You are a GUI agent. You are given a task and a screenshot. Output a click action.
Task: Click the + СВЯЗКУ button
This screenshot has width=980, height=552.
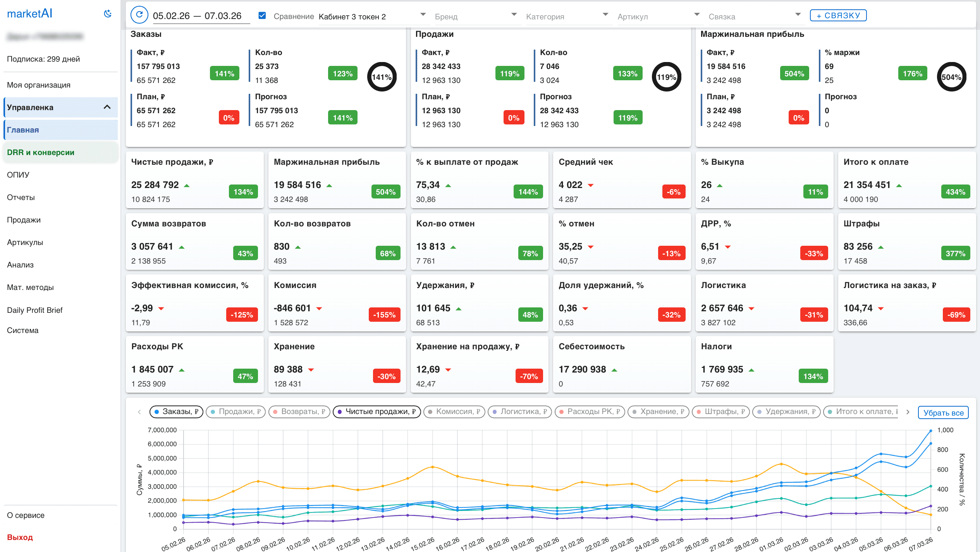(x=838, y=16)
